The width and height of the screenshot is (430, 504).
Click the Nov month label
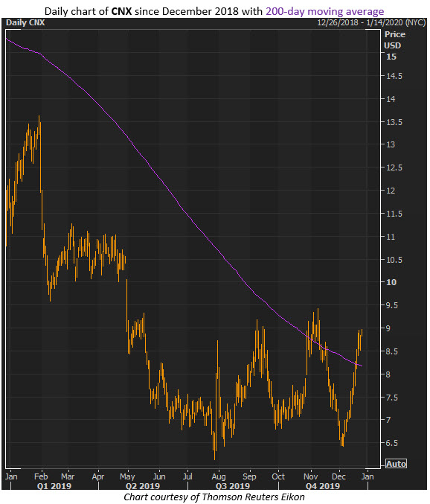pos(310,476)
